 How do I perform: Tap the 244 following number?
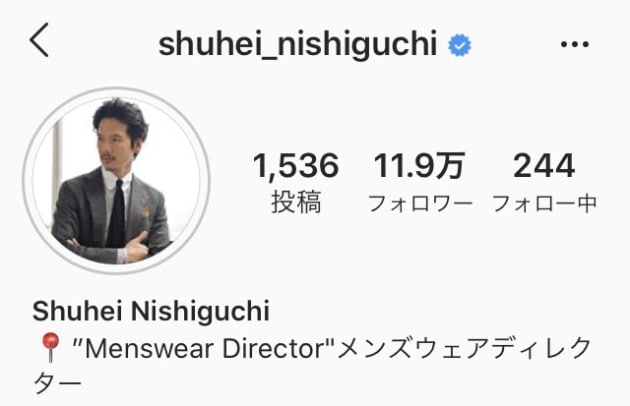click(544, 166)
